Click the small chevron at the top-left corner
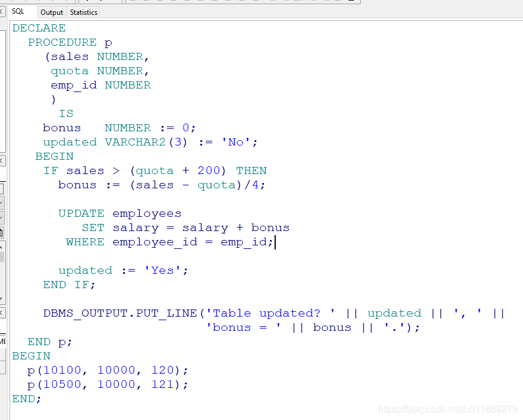 [3, 11]
